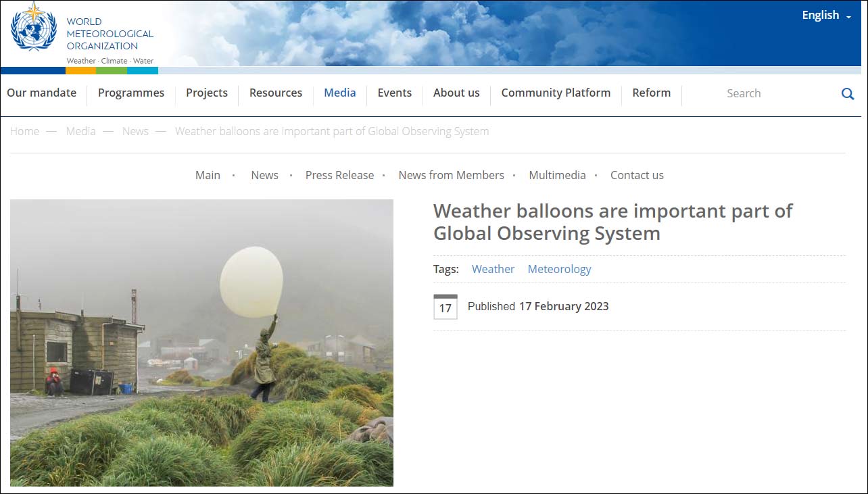Open the weather balloon article photo
Screen dimensions: 868x494
(x=201, y=343)
